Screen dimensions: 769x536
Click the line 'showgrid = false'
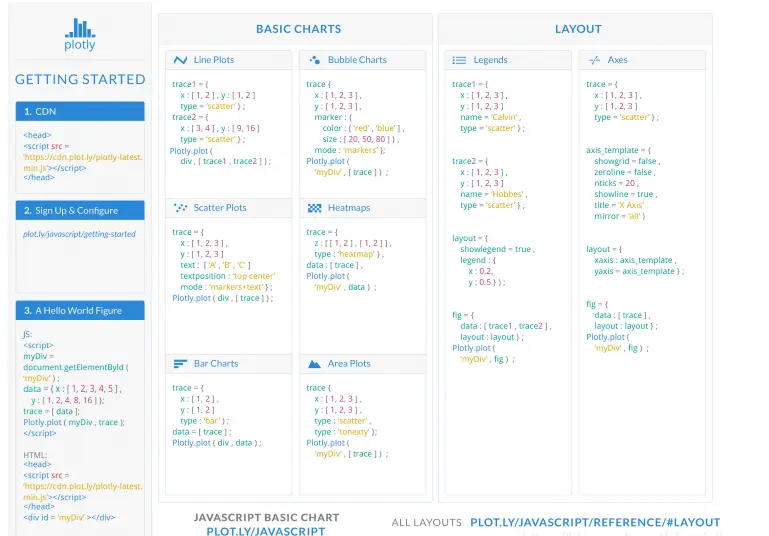pos(627,161)
